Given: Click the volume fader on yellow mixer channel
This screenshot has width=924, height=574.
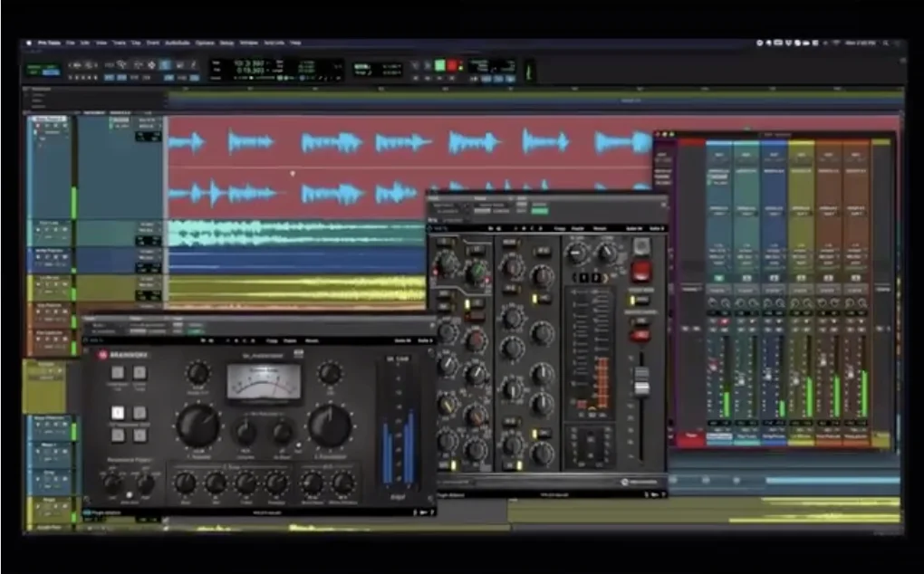Looking at the screenshot, I should tap(796, 378).
